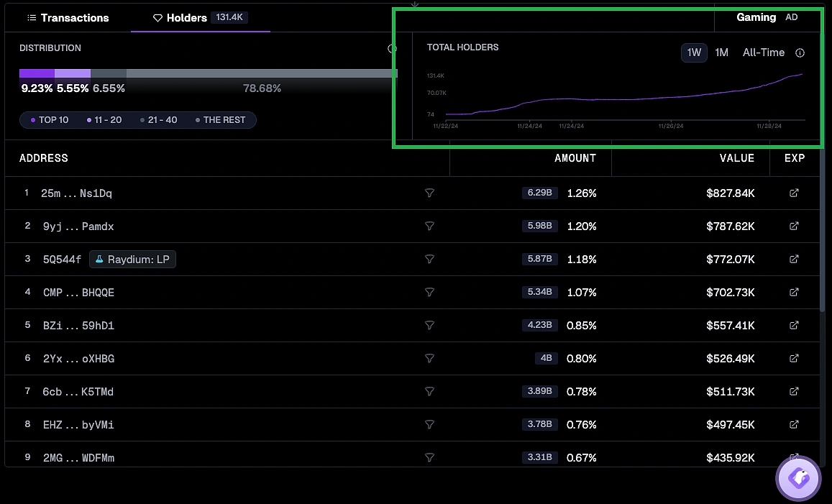Screen dimensions: 832x504
Task: Switch to the Transactions tab
Action: pyautogui.click(x=68, y=17)
